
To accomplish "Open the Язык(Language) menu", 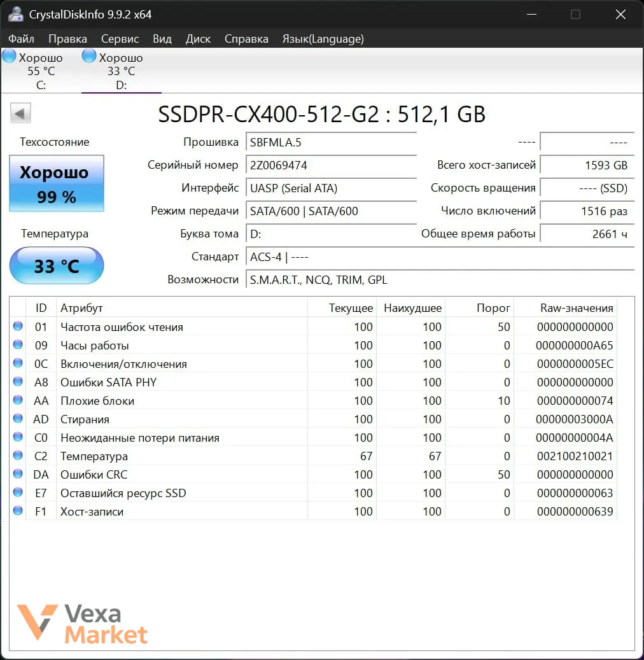I will [323, 39].
